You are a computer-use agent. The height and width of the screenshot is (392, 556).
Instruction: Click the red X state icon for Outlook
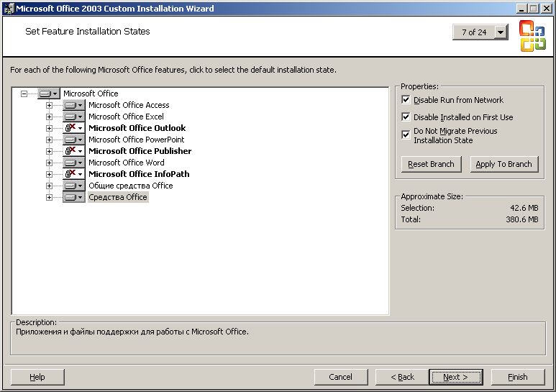tap(73, 128)
